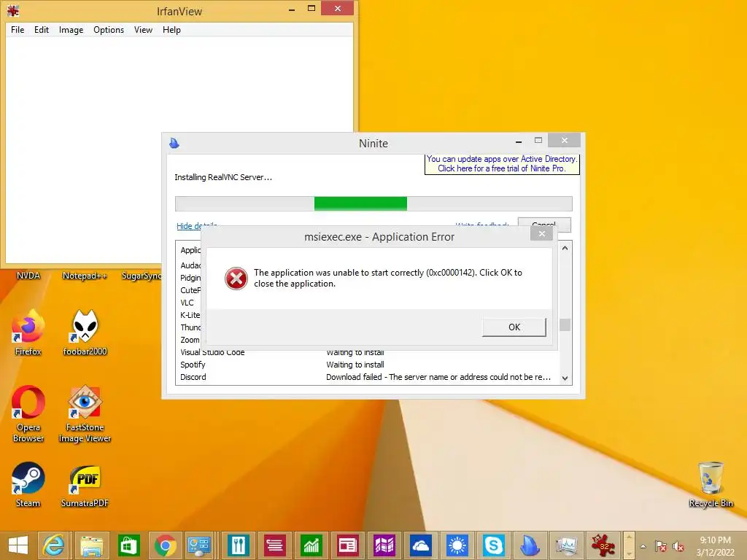
Task: Select the Visual Studio Code row
Action: (365, 353)
